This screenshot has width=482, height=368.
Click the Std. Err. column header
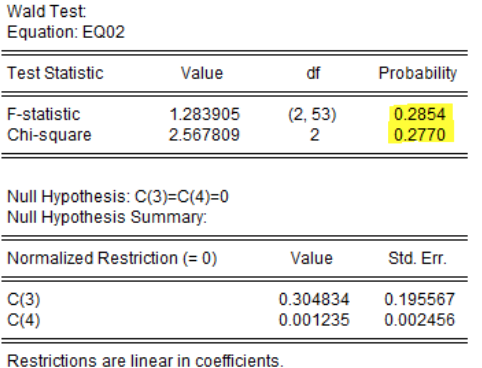(x=417, y=258)
